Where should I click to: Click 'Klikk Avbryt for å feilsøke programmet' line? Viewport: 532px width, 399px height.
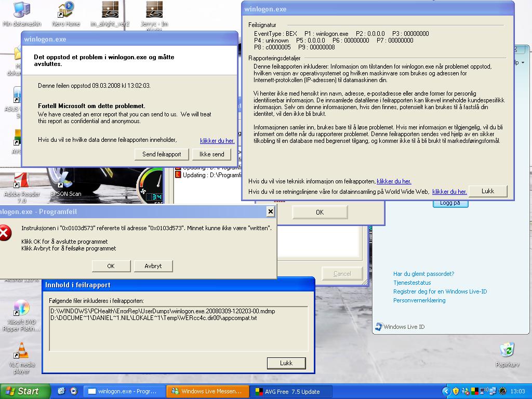[x=69, y=248]
